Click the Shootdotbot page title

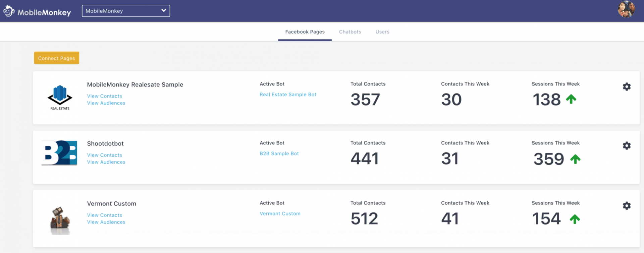[x=105, y=143]
